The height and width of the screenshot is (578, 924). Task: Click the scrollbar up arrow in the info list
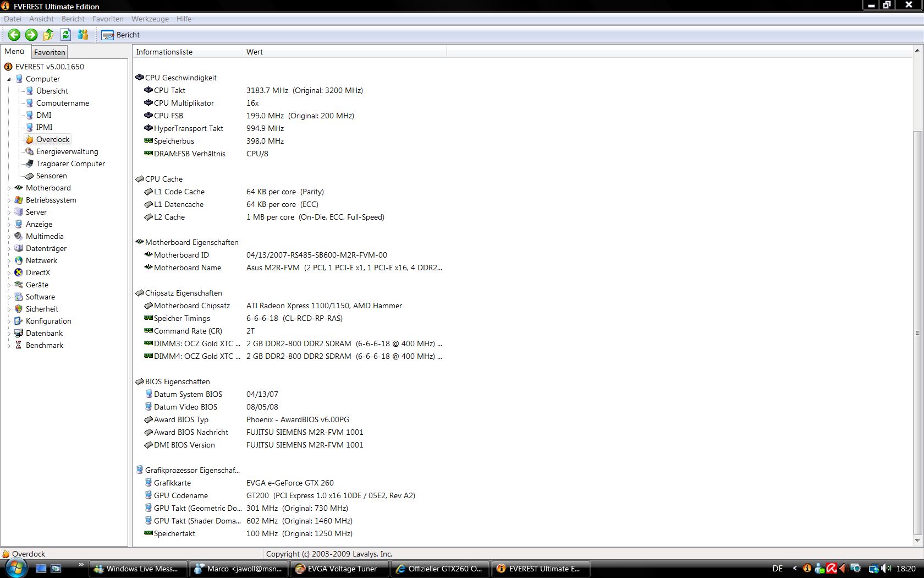tap(917, 50)
